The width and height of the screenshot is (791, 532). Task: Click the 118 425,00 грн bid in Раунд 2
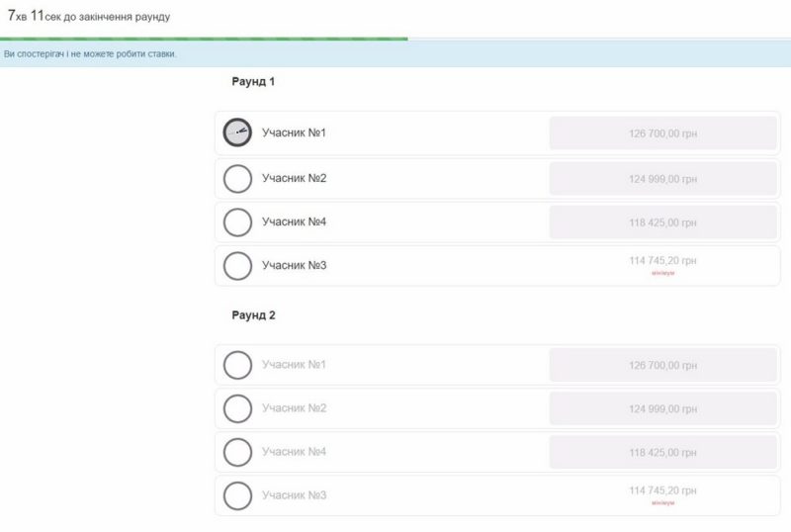coord(662,452)
